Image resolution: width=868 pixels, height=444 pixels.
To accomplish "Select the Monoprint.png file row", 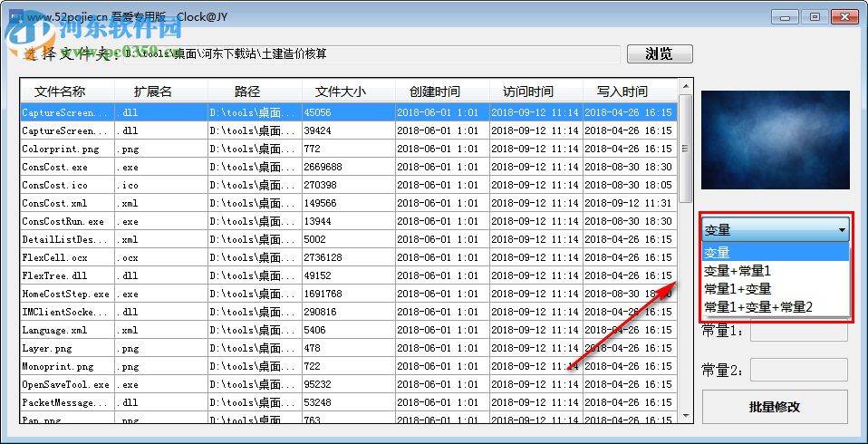I will point(349,366).
